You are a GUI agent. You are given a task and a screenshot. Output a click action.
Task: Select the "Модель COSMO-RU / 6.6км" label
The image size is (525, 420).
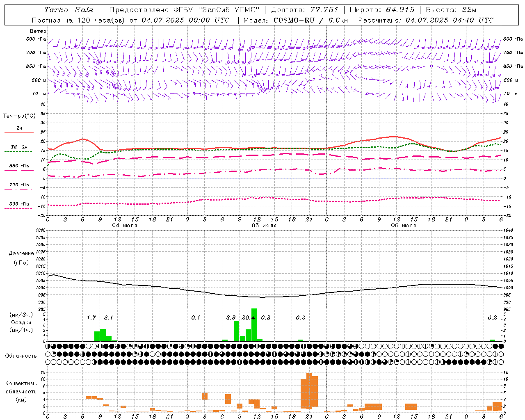click(296, 20)
